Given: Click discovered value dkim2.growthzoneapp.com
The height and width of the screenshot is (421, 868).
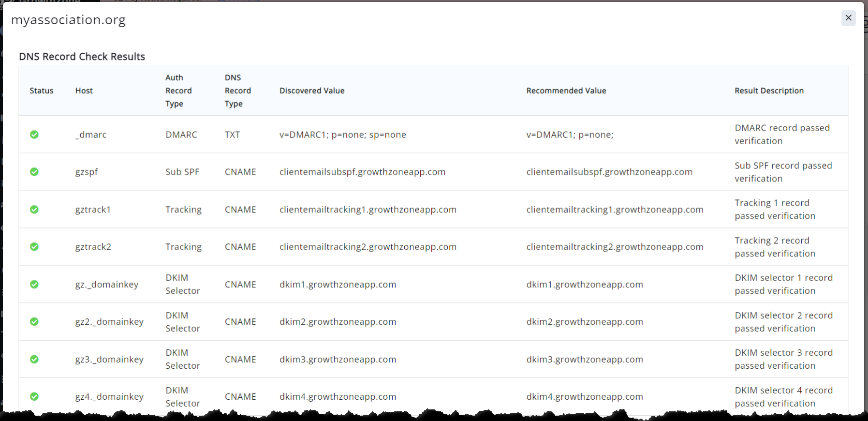Looking at the screenshot, I should (x=338, y=322).
